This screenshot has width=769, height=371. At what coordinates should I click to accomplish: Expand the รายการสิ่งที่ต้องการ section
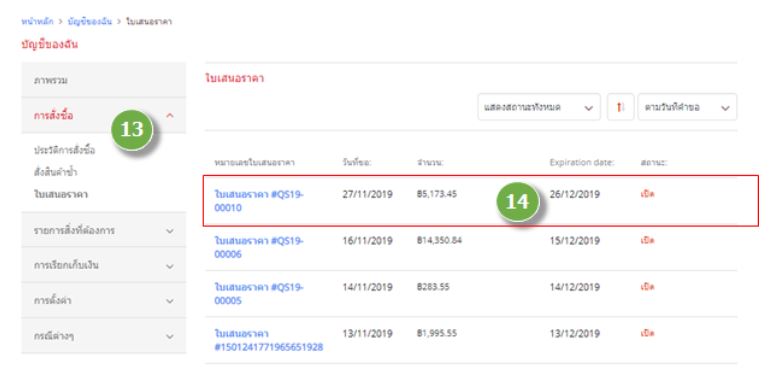[103, 230]
